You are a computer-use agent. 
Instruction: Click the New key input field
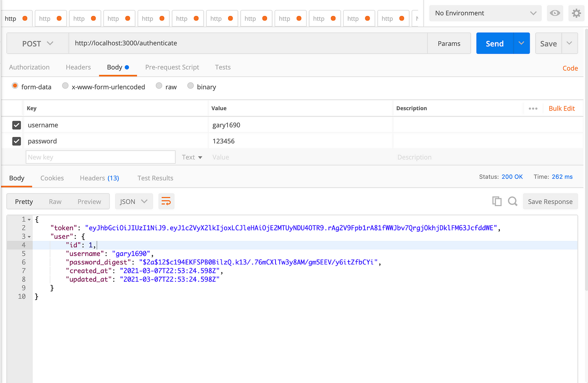[100, 157]
